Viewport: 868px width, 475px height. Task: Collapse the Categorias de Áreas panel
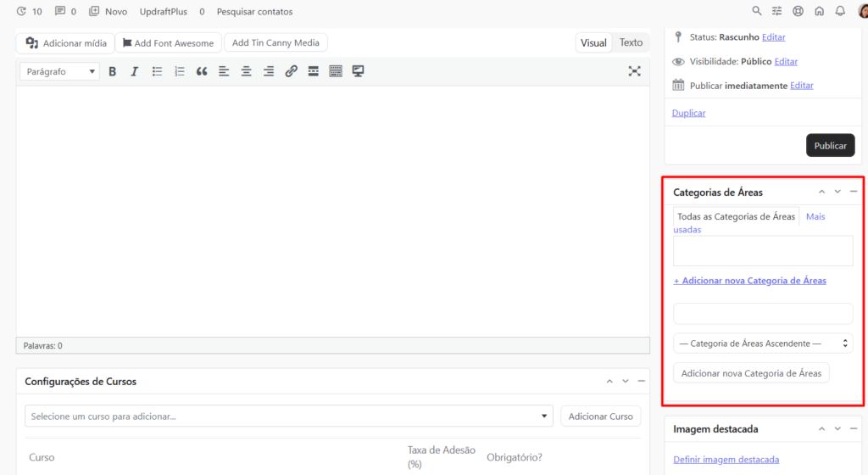[854, 193]
